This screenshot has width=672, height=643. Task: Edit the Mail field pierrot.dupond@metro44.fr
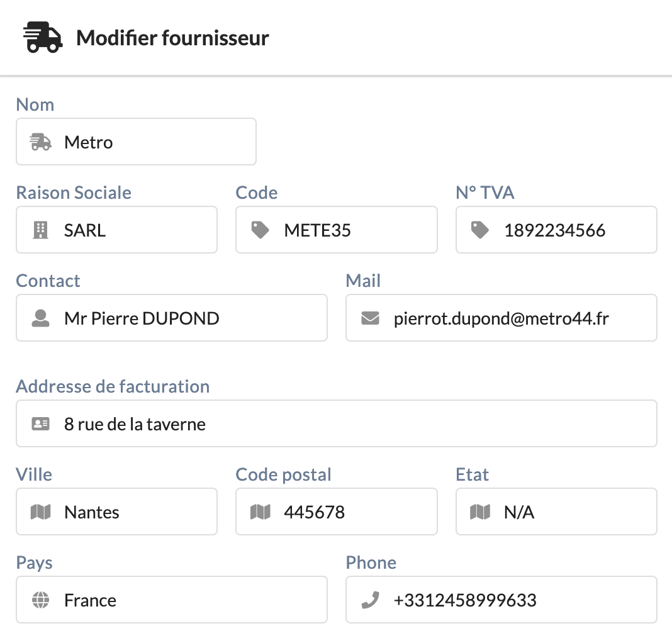tap(501, 318)
